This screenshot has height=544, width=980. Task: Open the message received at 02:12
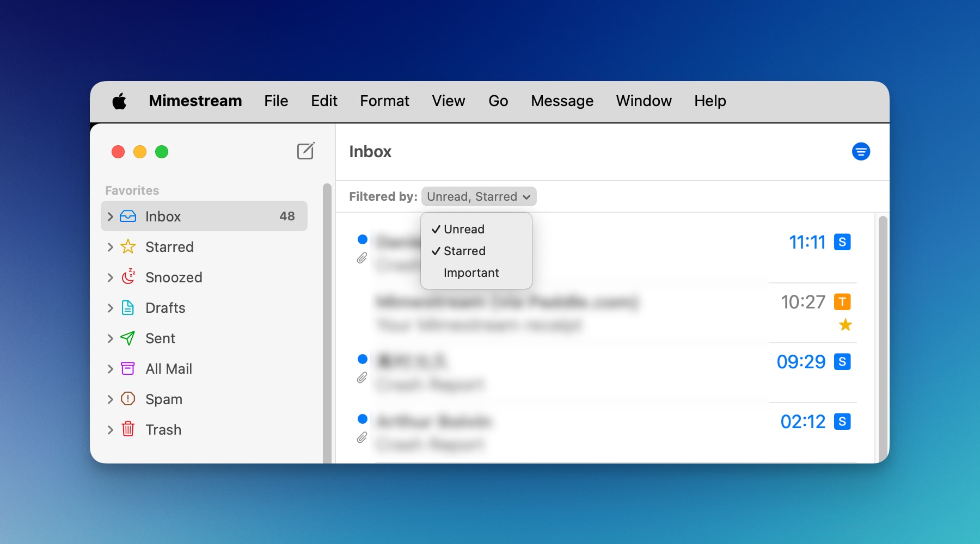coord(606,432)
